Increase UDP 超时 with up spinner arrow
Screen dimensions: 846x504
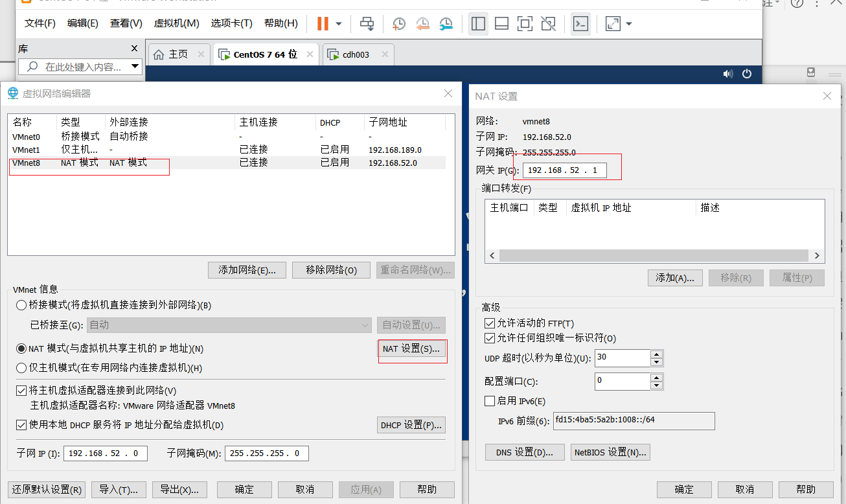coord(656,354)
